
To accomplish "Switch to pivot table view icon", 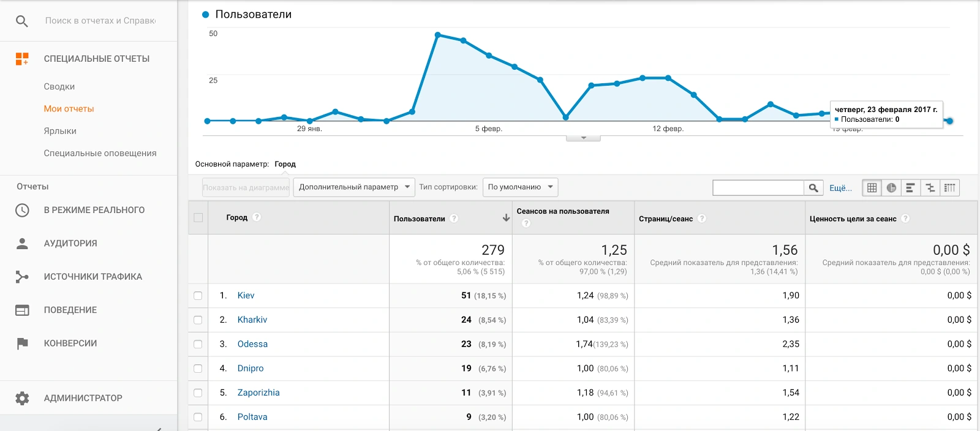I will pos(949,188).
